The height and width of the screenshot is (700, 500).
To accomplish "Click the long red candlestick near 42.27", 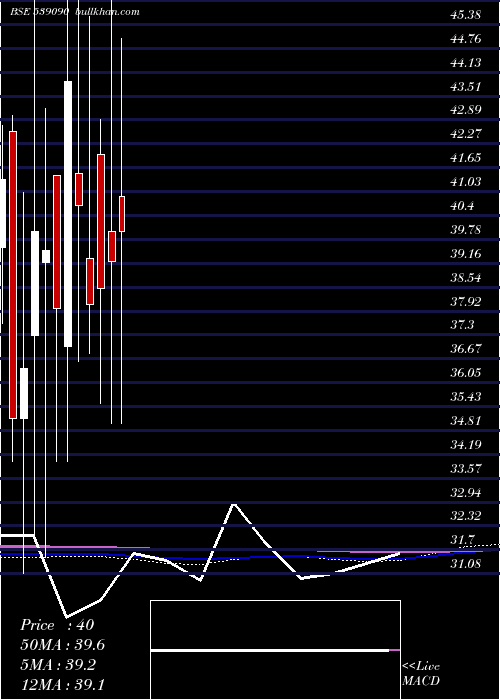I will click(x=13, y=275).
